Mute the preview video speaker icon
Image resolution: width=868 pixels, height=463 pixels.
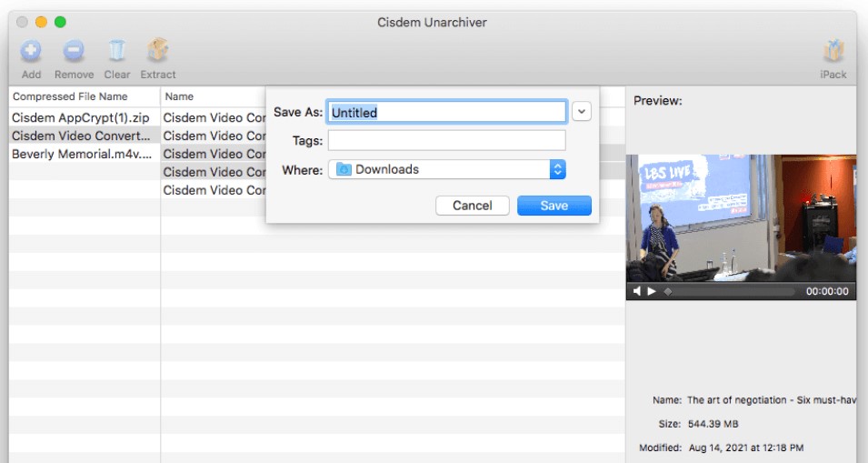[636, 291]
